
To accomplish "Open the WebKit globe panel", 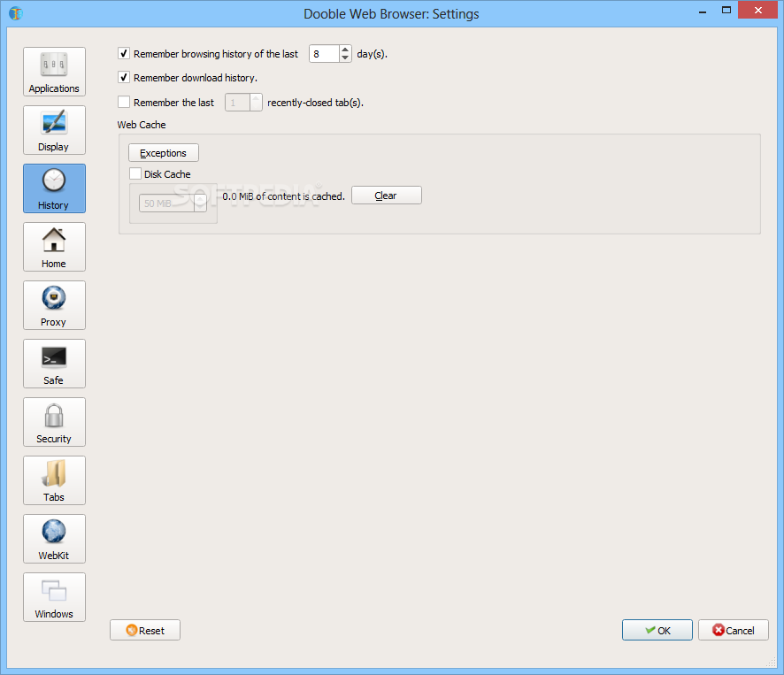I will point(54,539).
